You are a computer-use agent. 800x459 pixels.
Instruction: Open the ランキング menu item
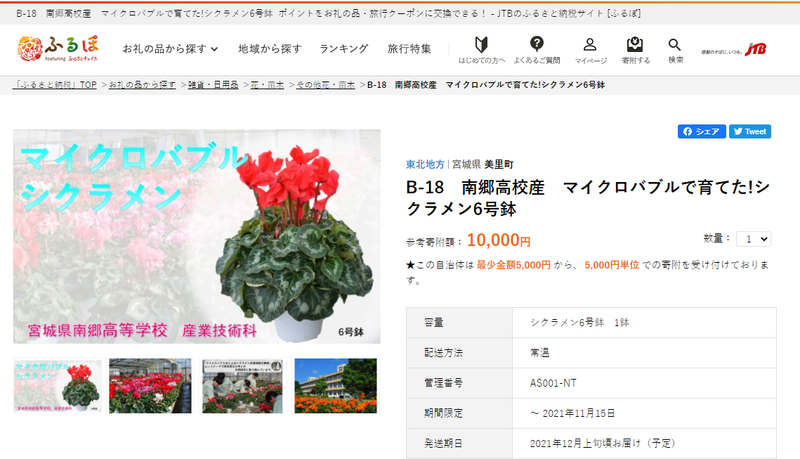pyautogui.click(x=343, y=49)
